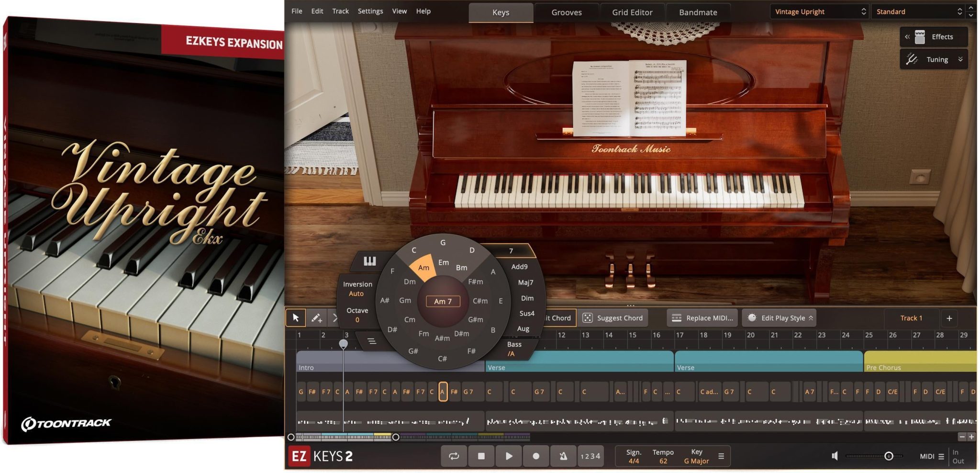The width and height of the screenshot is (980, 473).
Task: Toggle the metronome
Action: pyautogui.click(x=563, y=456)
